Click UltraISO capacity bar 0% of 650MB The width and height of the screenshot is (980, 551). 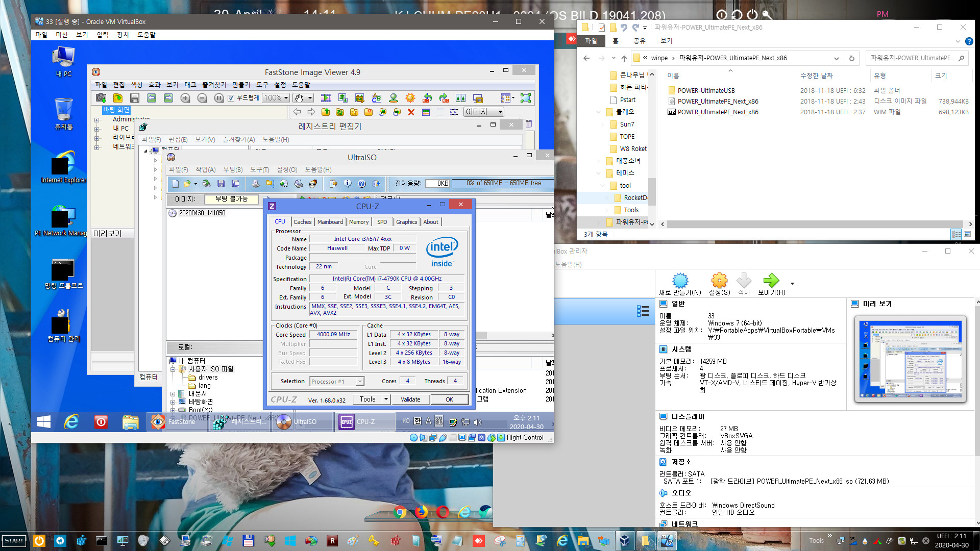[504, 183]
